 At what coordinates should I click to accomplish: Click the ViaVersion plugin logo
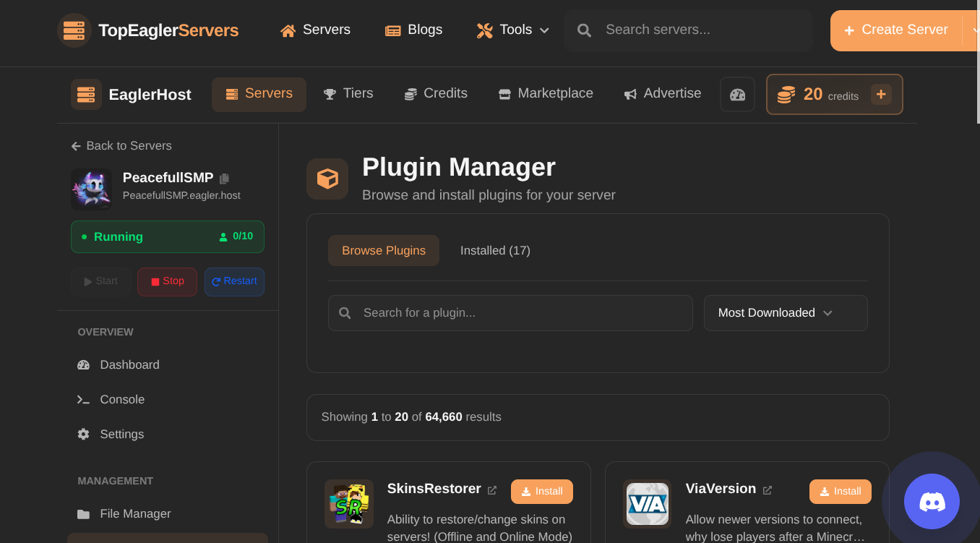click(647, 503)
